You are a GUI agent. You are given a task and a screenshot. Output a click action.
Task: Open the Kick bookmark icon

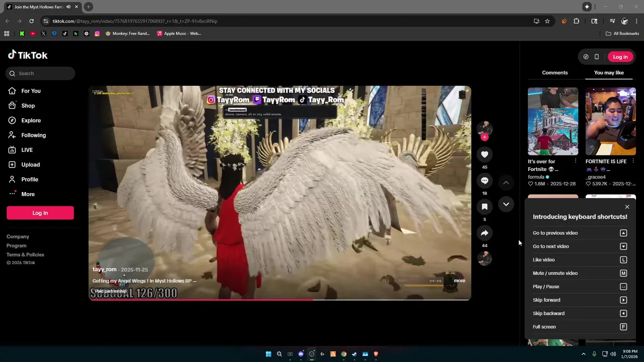[22, 34]
